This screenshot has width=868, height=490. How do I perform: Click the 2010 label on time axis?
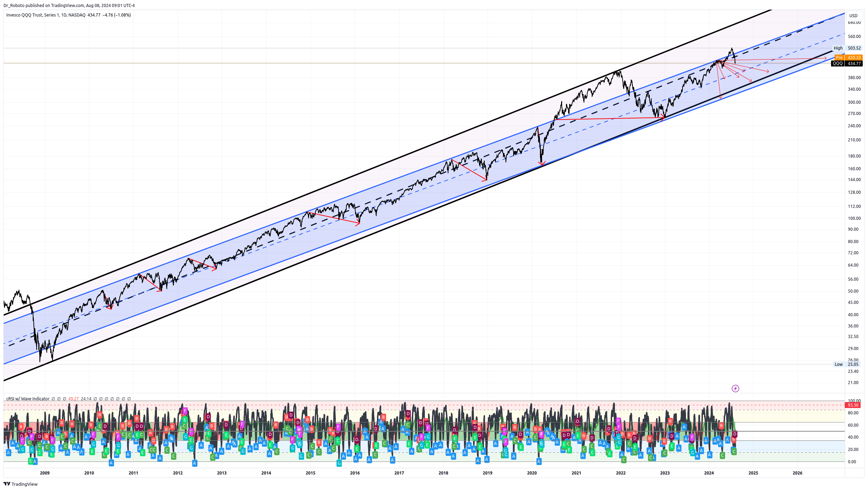click(89, 473)
